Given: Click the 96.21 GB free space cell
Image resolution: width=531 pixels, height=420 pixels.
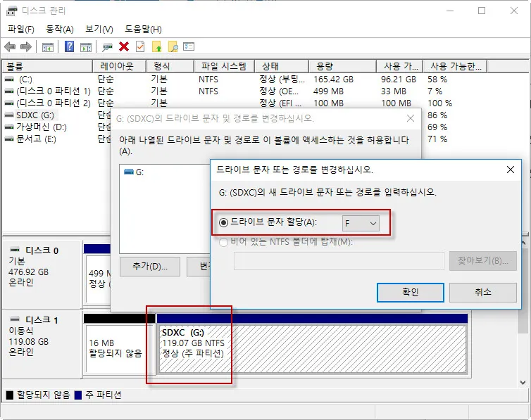Looking at the screenshot, I should tap(399, 79).
